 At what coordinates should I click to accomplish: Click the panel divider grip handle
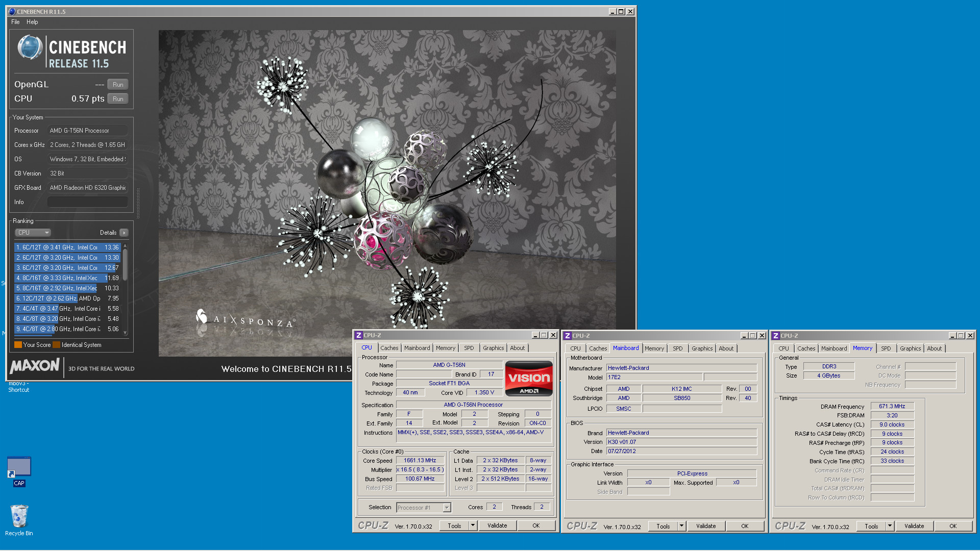click(x=138, y=203)
